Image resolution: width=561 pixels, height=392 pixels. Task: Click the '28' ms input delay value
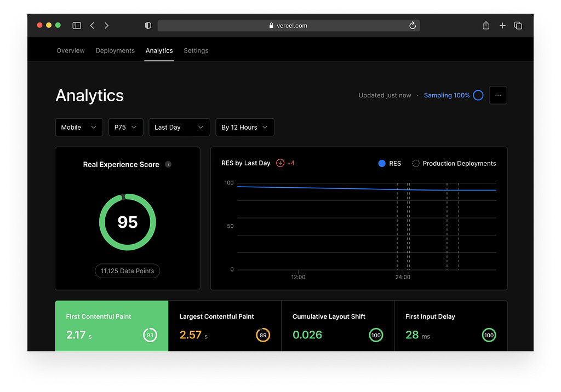412,335
